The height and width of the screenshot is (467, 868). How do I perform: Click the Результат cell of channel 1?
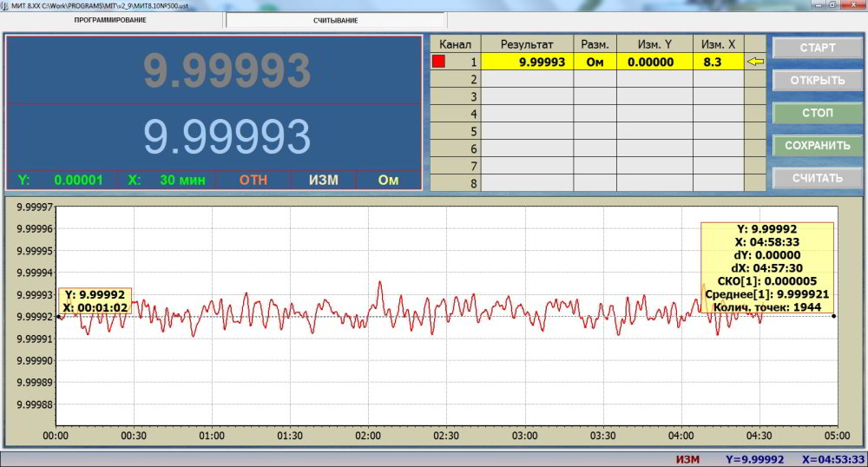(x=527, y=62)
